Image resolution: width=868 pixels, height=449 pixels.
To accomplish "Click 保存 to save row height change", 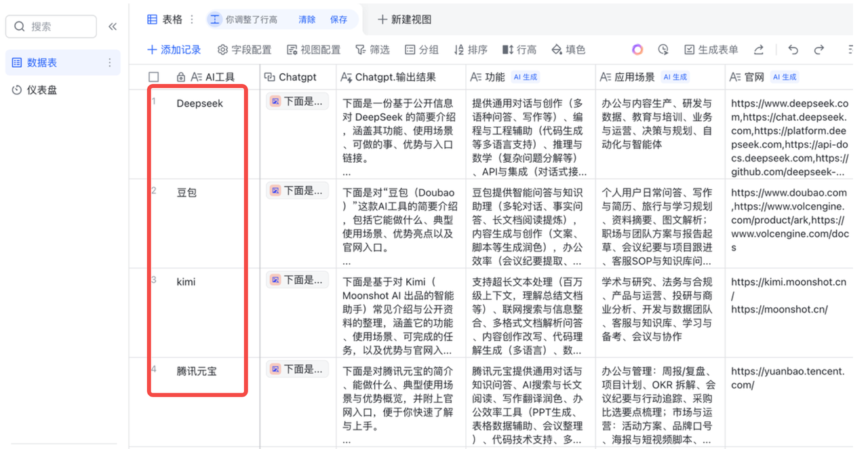I will coord(339,20).
